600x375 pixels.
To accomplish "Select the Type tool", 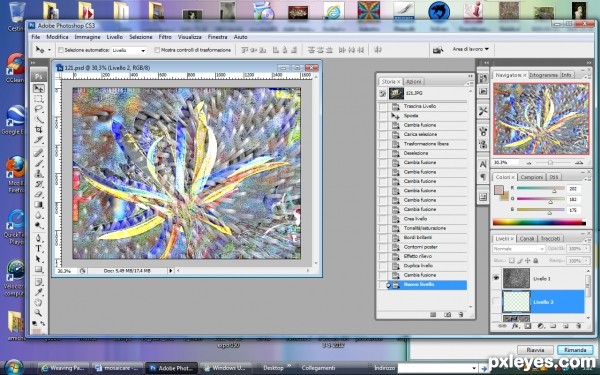I will click(39, 248).
